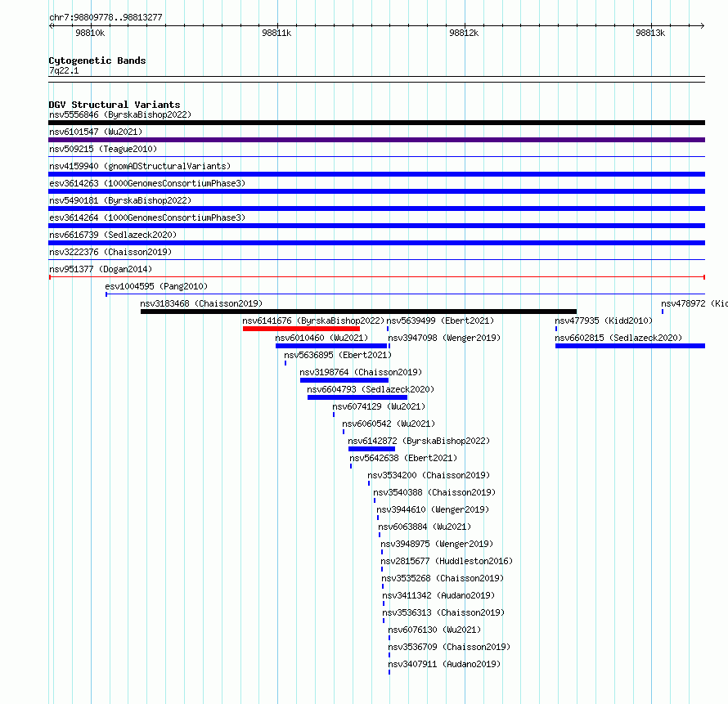Select the blue nsv6142872 variant bar
This screenshot has width=728, height=704.
click(x=371, y=449)
